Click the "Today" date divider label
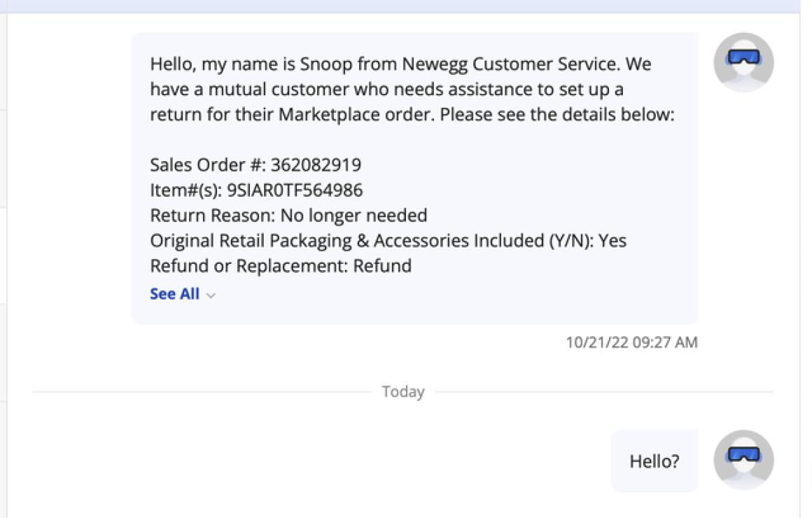This screenshot has height=518, width=812. click(x=403, y=391)
